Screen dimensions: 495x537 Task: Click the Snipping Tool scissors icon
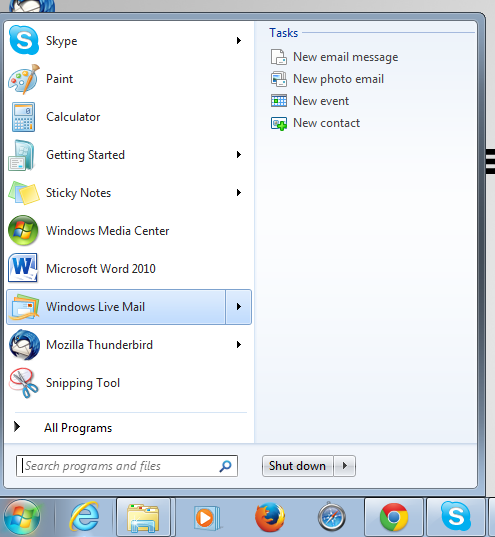click(24, 383)
